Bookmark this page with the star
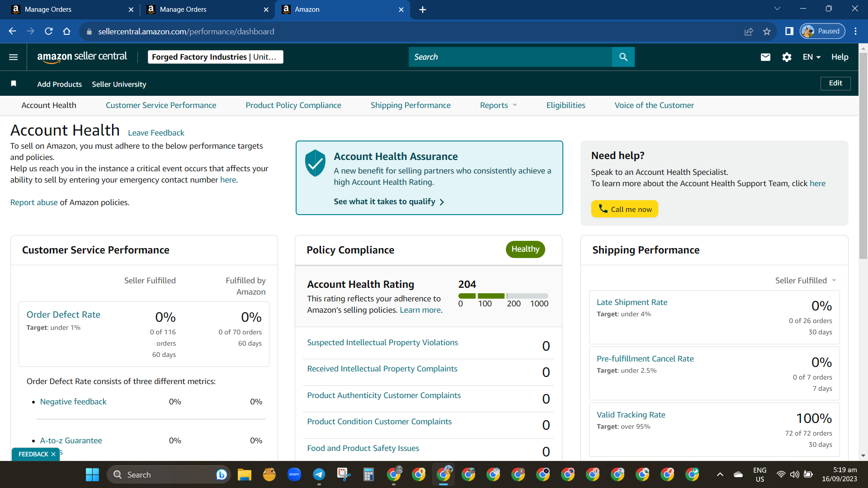The image size is (868, 488). tap(767, 31)
